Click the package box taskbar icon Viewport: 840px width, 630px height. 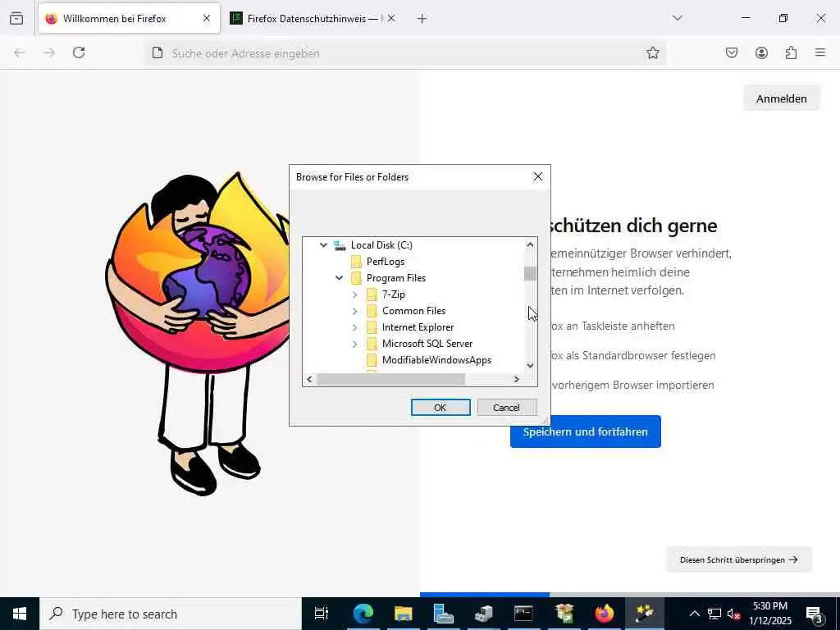[x=564, y=614]
